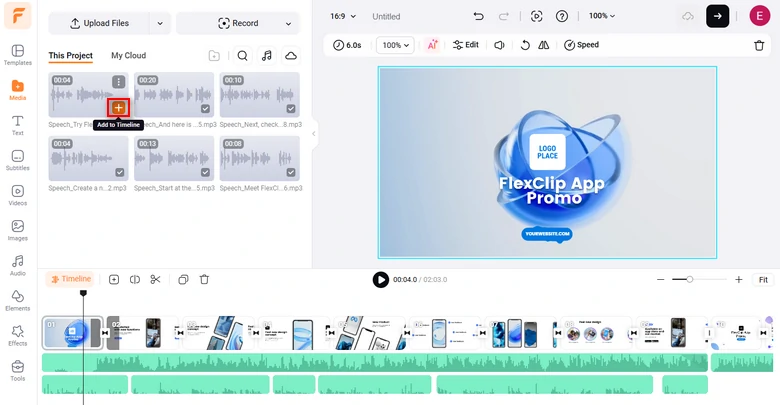Expand the Upload Files dropdown arrow
Screen dimensions: 780x405
coord(160,23)
